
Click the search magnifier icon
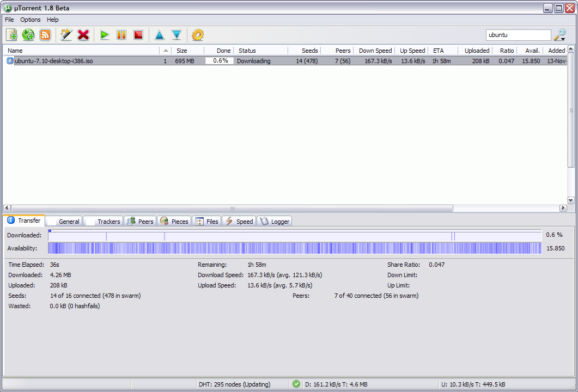tap(560, 35)
